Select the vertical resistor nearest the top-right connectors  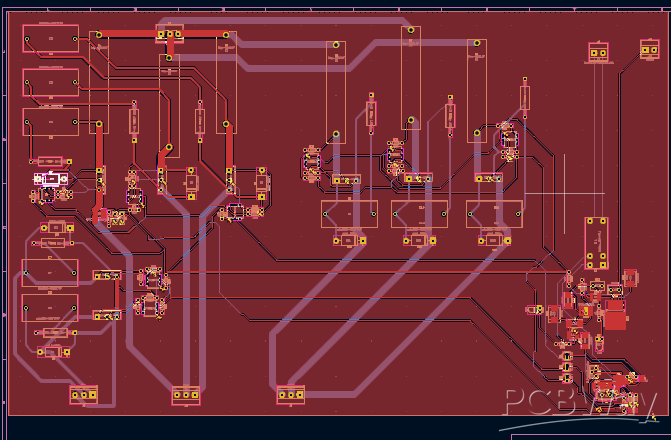pyautogui.click(x=525, y=97)
